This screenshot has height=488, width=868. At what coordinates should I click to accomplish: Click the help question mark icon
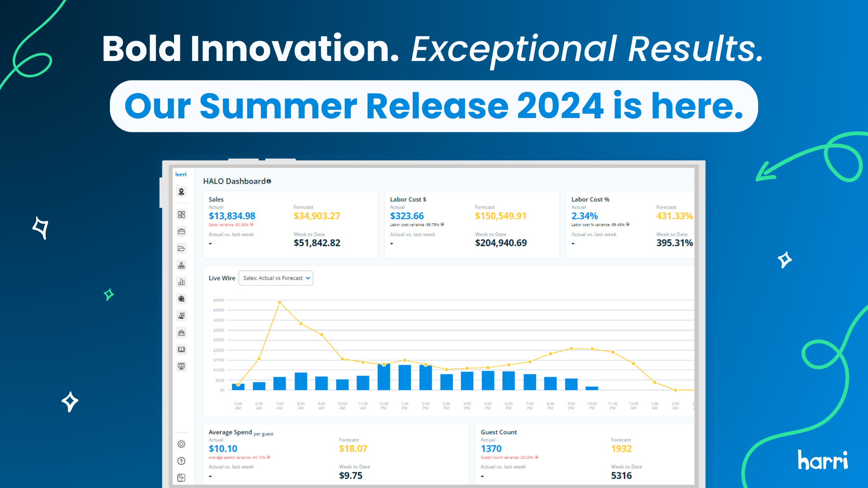click(181, 461)
